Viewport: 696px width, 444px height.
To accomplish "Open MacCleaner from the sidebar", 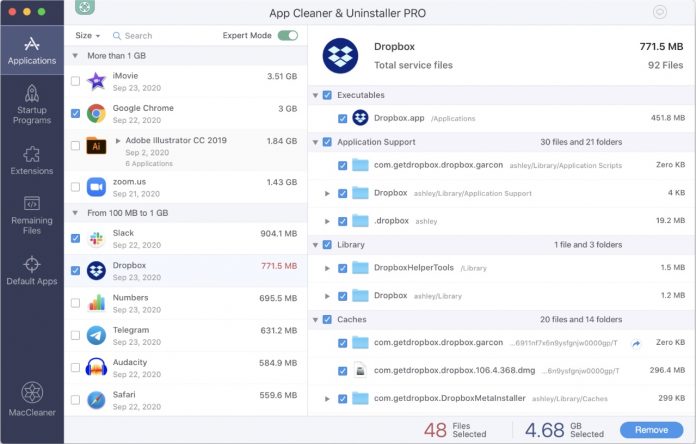I will [32, 399].
